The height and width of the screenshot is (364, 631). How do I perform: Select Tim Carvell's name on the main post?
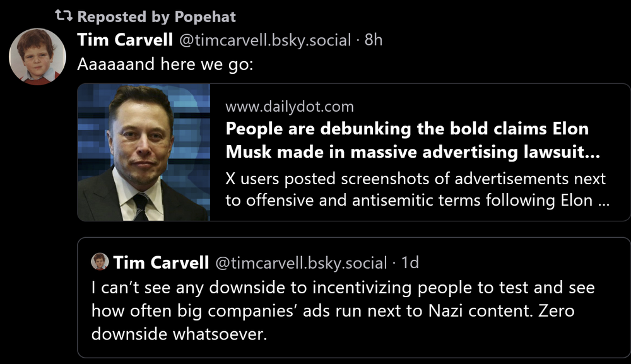coord(125,40)
